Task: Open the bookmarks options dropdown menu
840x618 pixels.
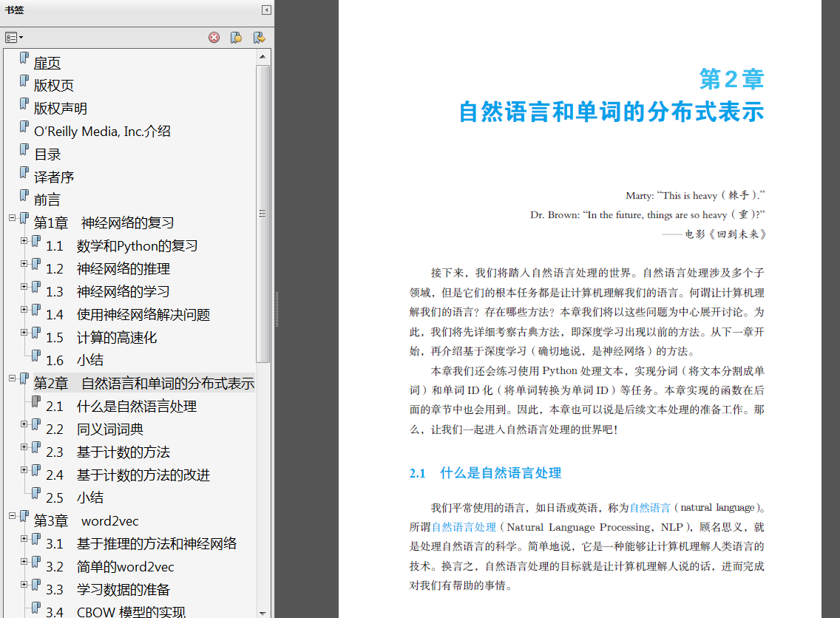Action: (x=13, y=38)
